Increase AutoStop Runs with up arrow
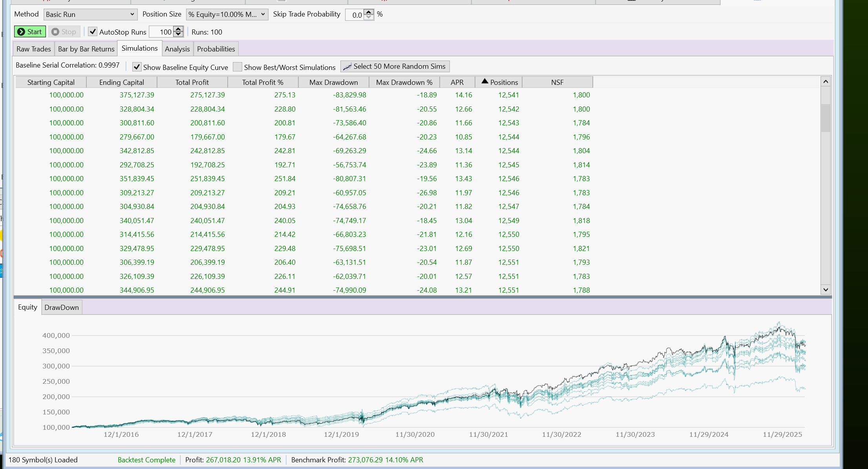The image size is (868, 469). click(x=178, y=29)
